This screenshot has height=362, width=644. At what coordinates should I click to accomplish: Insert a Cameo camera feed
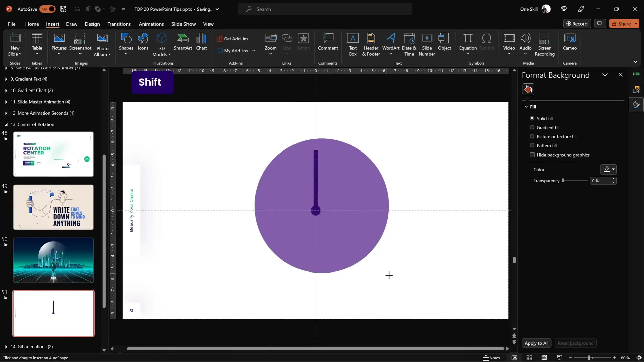click(570, 42)
